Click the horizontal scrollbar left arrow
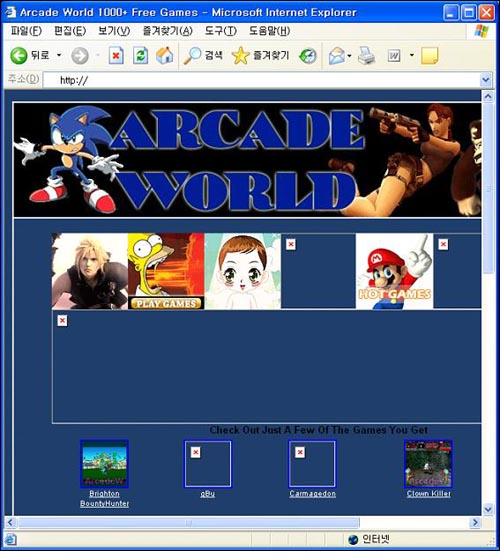The image size is (500, 551). (10, 522)
